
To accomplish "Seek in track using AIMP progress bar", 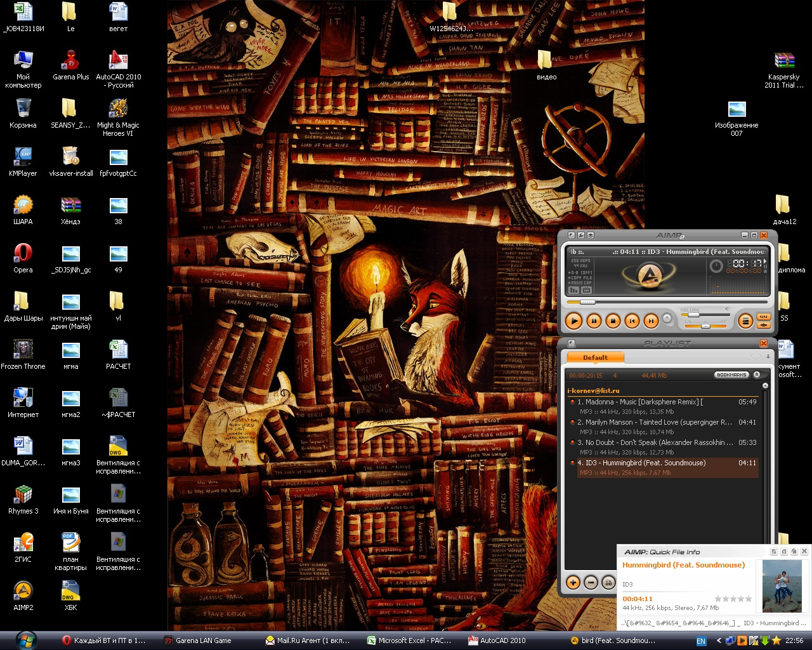I will [x=666, y=302].
